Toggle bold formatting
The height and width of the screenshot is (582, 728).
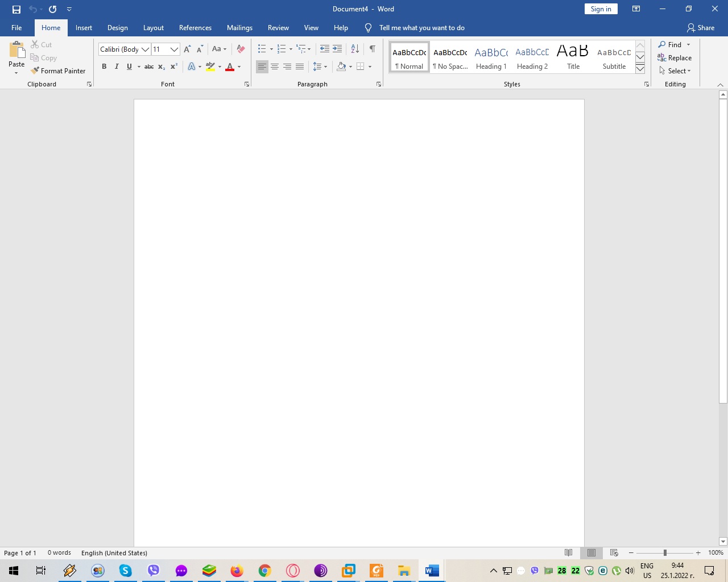pos(104,66)
